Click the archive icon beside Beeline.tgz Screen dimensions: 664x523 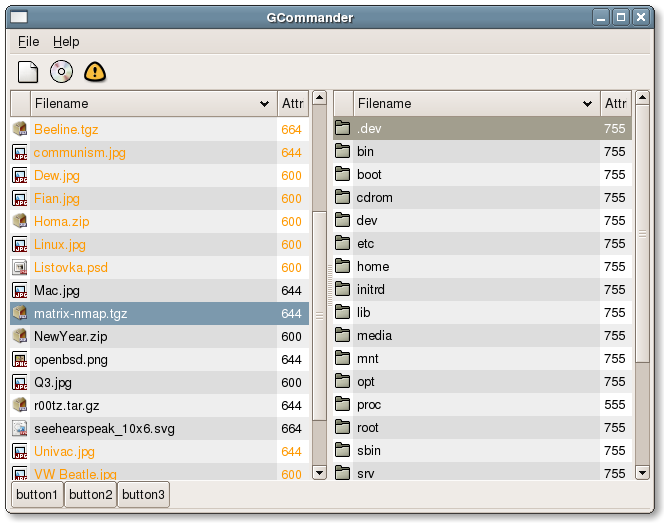pos(19,129)
